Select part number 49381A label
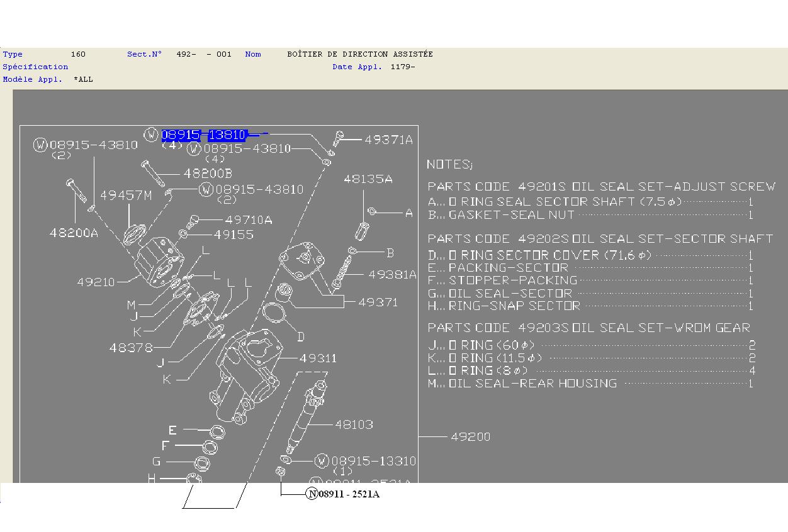 392,274
